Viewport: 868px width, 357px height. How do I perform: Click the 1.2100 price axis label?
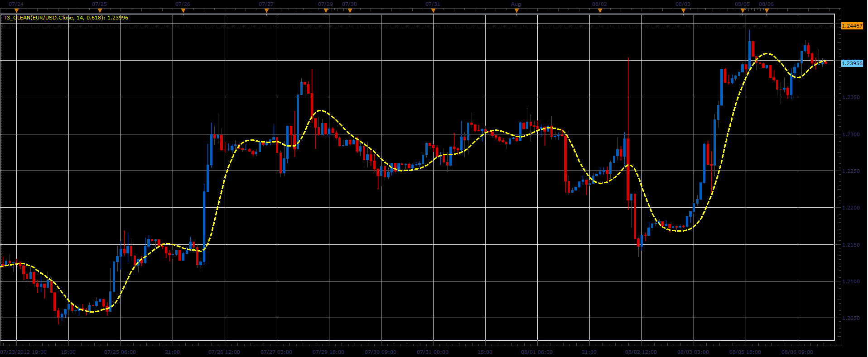pos(850,281)
